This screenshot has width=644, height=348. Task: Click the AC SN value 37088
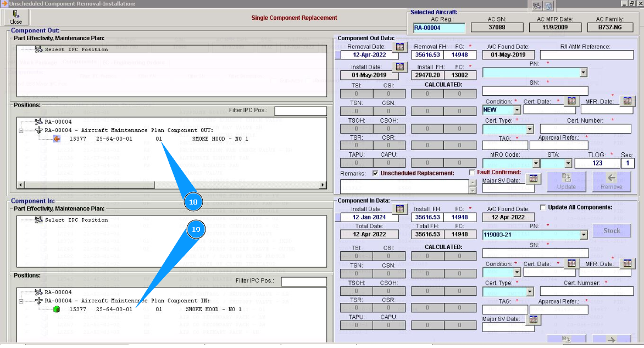[x=497, y=27]
